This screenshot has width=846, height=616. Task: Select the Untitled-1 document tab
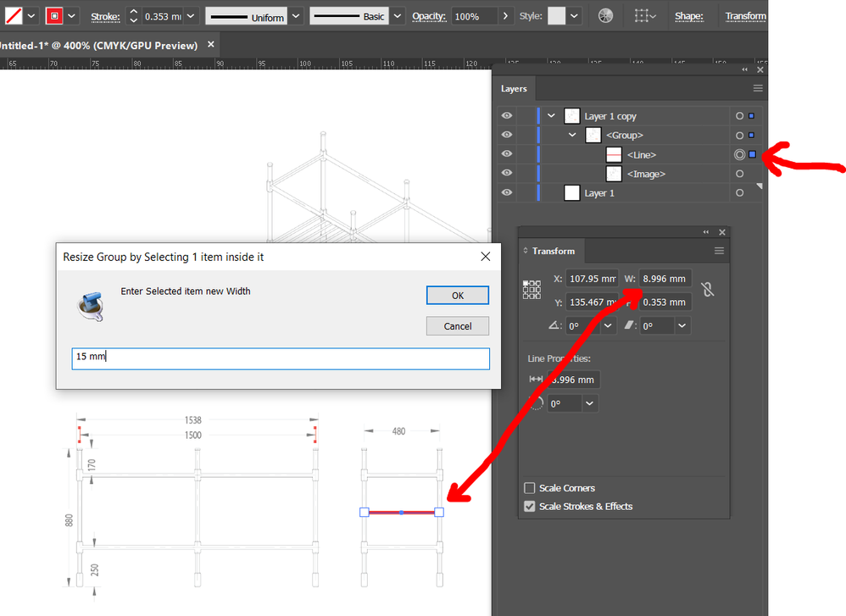(97, 45)
